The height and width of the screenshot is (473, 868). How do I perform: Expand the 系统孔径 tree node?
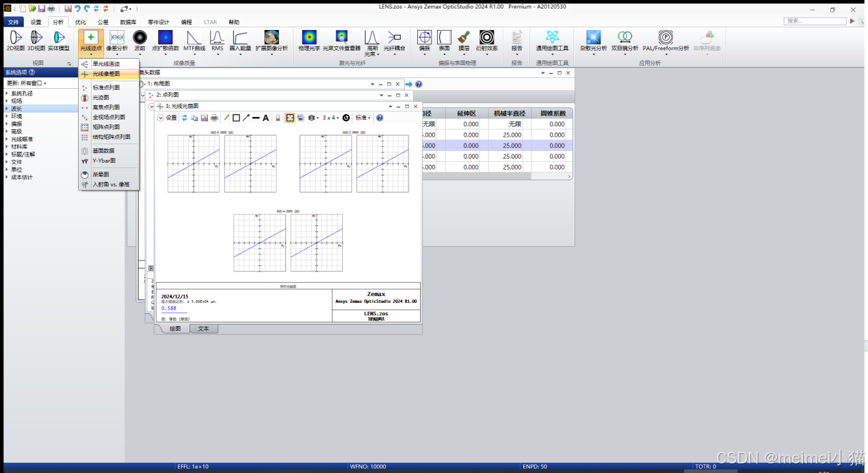tap(7, 94)
